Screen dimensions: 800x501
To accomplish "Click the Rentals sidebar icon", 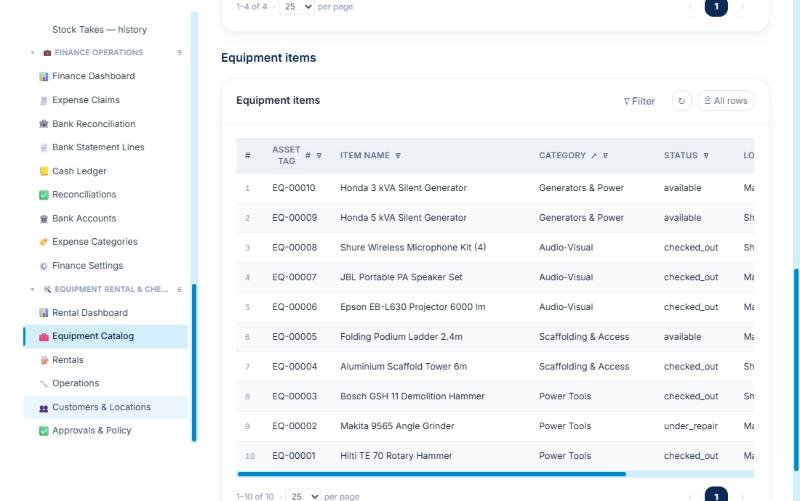I will (44, 360).
